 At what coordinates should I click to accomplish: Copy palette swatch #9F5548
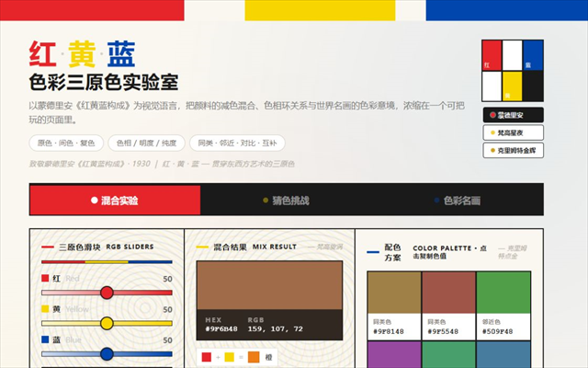click(x=449, y=305)
